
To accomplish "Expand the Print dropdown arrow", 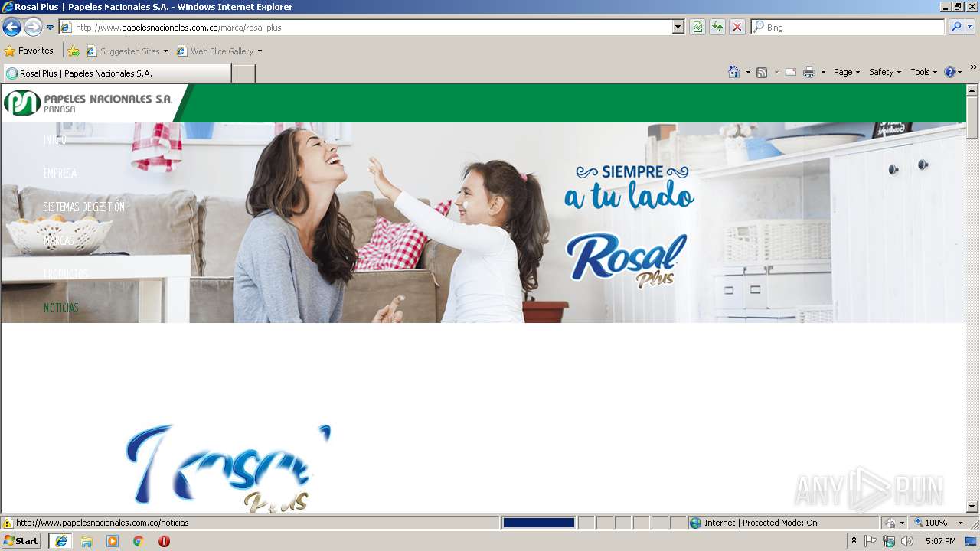I will point(823,72).
